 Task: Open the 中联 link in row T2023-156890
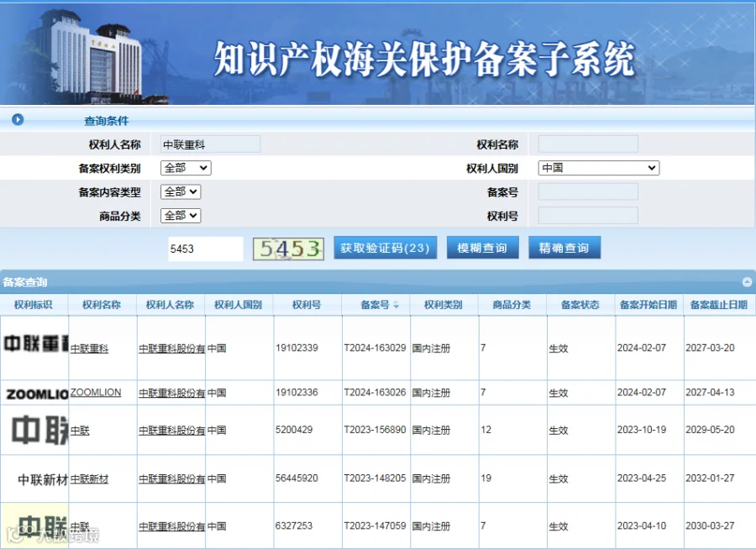point(80,431)
